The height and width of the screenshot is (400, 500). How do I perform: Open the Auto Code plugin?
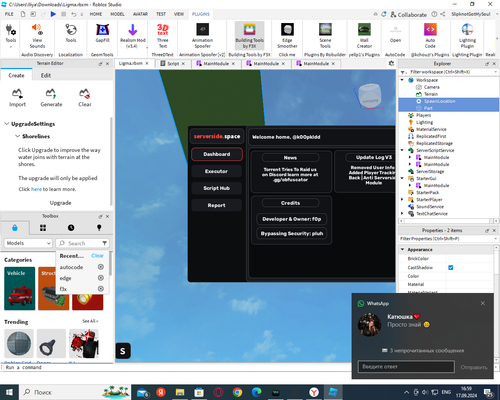(430, 36)
